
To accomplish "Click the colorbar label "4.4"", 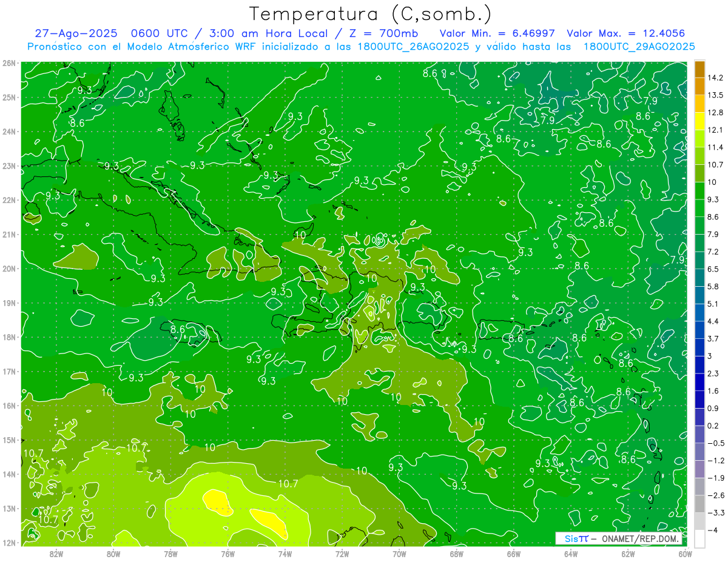I will [713, 321].
